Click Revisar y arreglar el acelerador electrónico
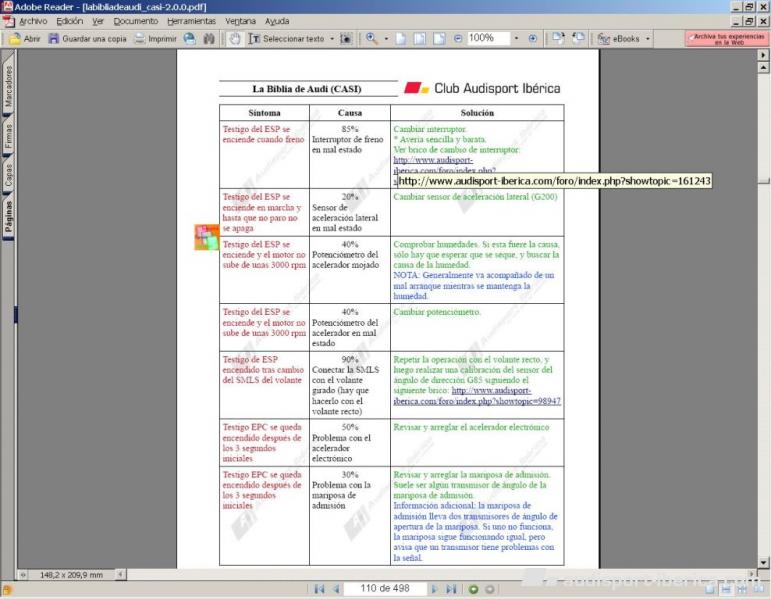 [x=471, y=427]
